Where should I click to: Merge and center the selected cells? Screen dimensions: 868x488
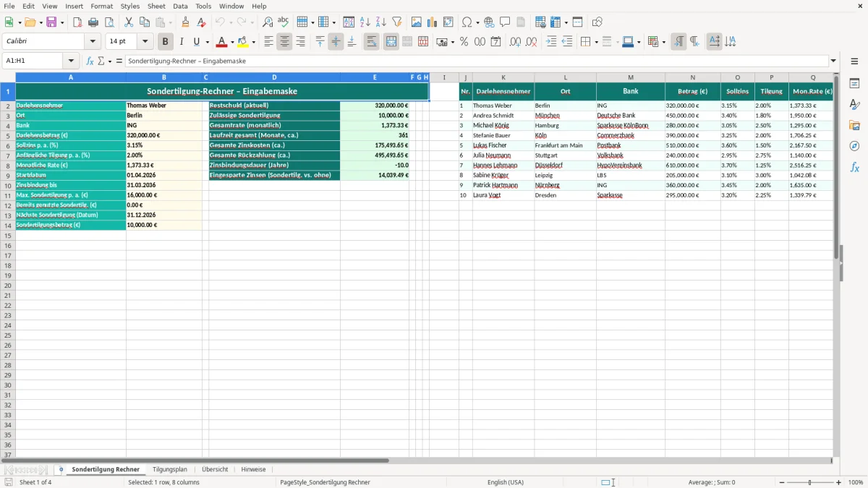[x=391, y=42]
